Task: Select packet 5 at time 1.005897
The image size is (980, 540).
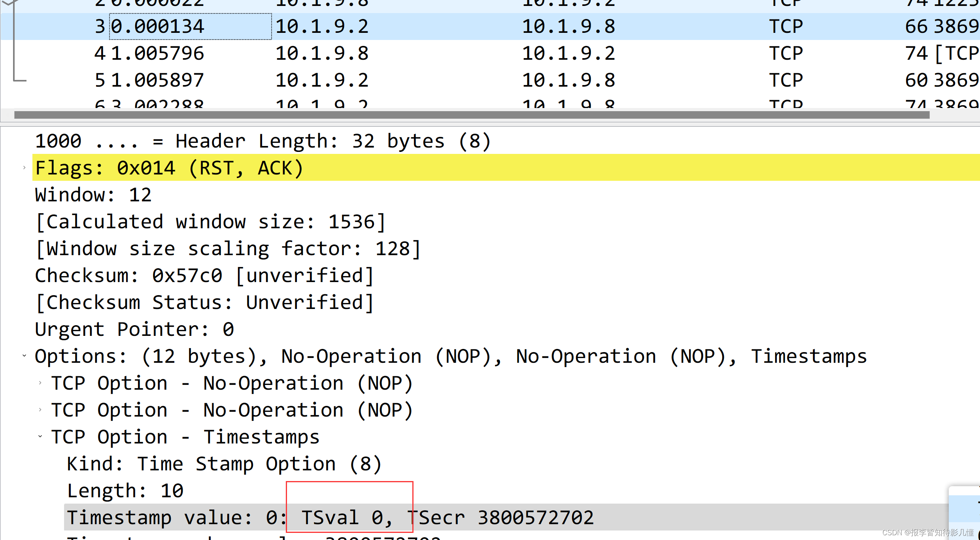Action: tap(490, 80)
